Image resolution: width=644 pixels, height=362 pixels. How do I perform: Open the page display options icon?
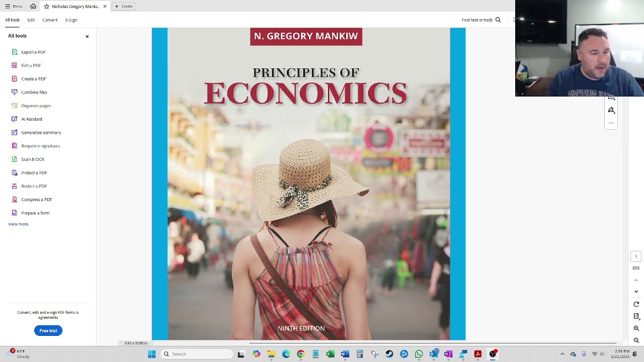(x=636, y=316)
